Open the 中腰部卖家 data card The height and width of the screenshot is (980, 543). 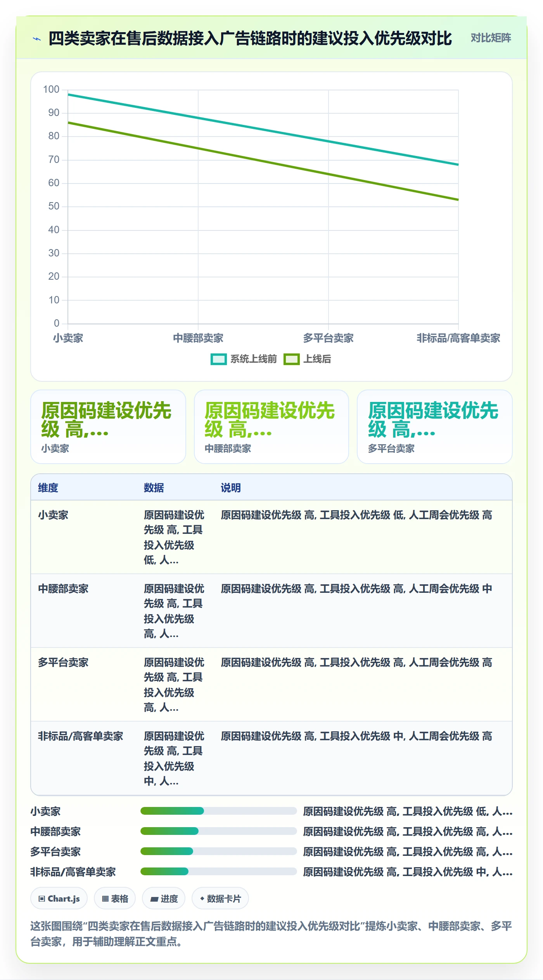tap(271, 427)
